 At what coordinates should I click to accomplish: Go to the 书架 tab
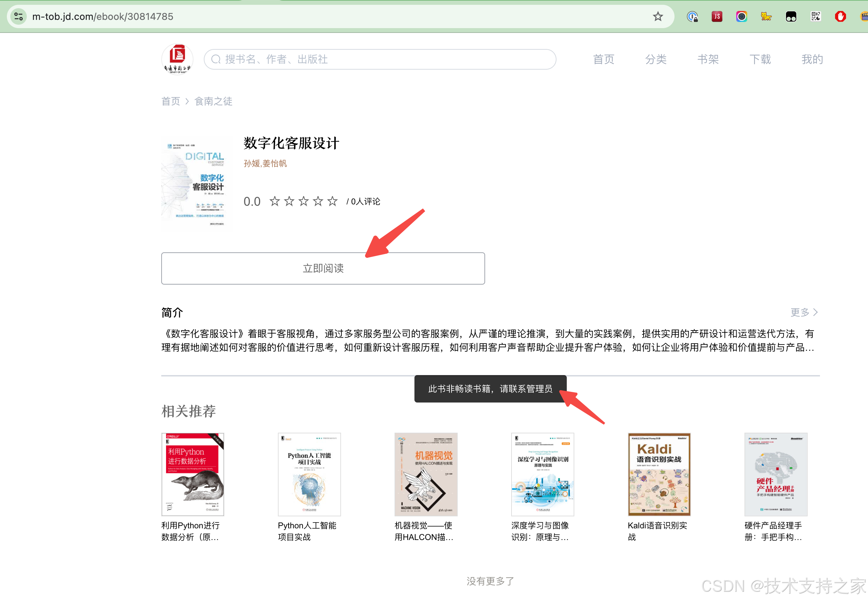click(x=707, y=59)
